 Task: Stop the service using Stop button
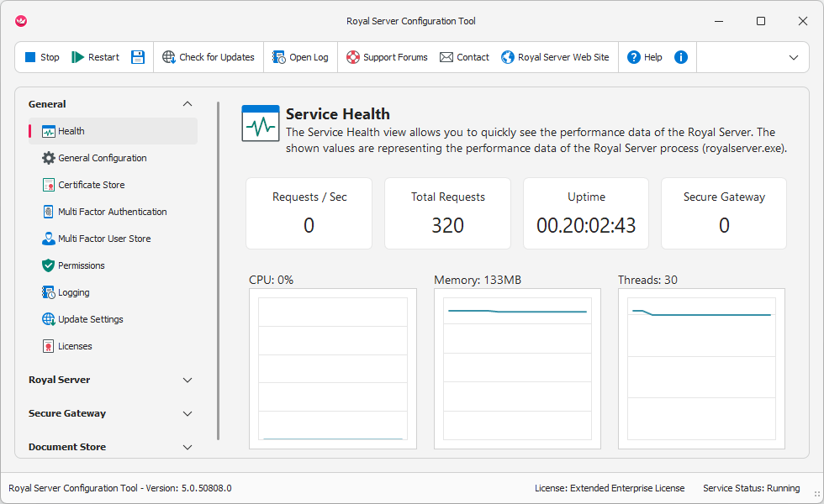pos(42,57)
